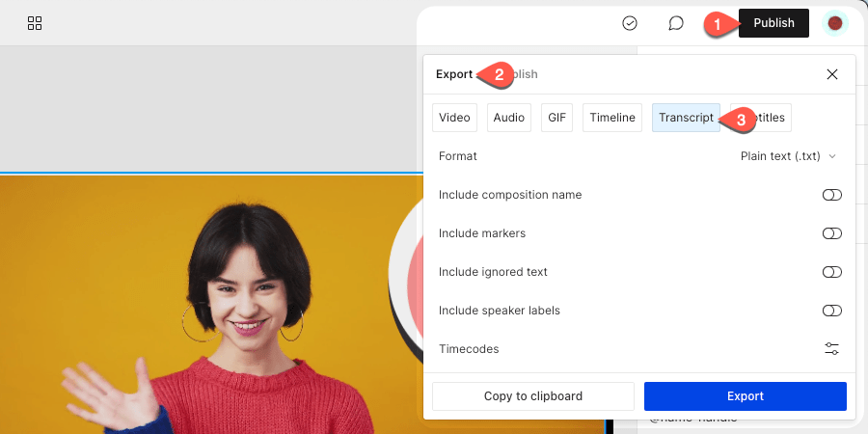Switch to the Export tab
This screenshot has height=434, width=868.
coord(454,74)
